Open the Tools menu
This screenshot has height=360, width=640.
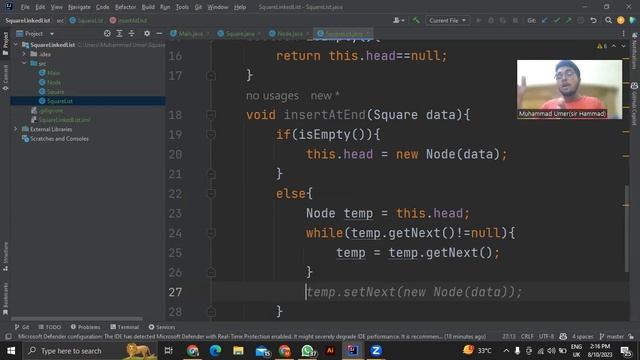point(182,7)
